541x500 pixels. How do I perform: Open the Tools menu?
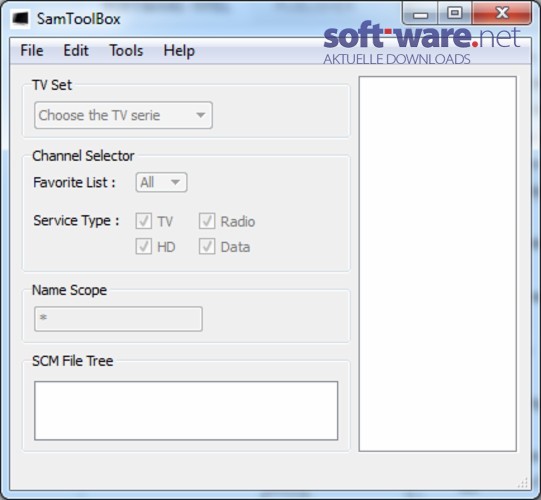coord(126,51)
